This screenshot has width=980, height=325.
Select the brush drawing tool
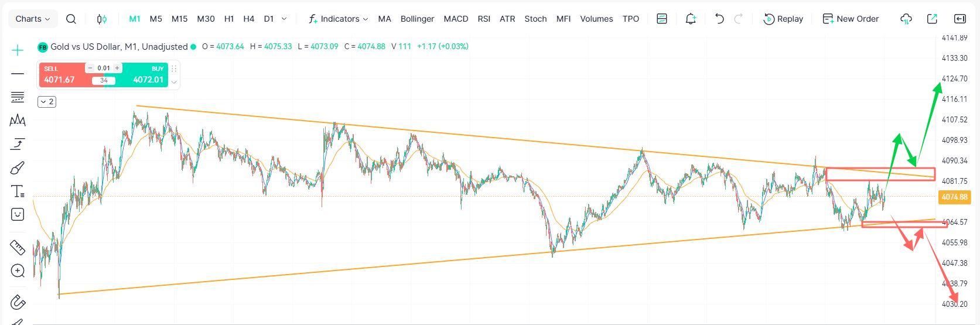18,169
